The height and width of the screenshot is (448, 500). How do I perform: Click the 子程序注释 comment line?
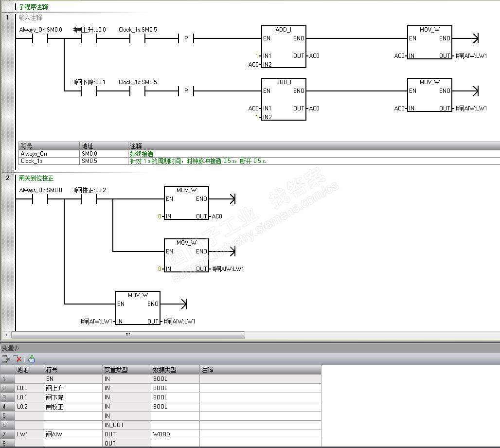click(34, 7)
